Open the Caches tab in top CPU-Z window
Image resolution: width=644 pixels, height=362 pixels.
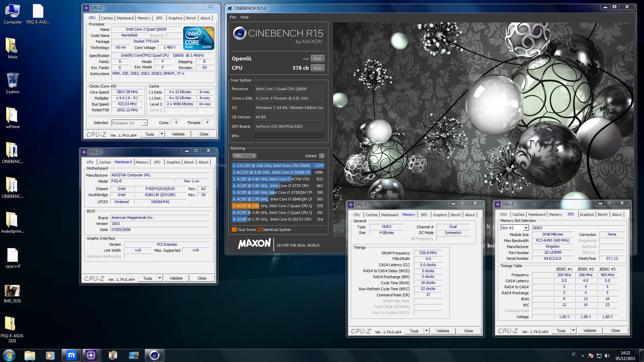[x=107, y=18]
